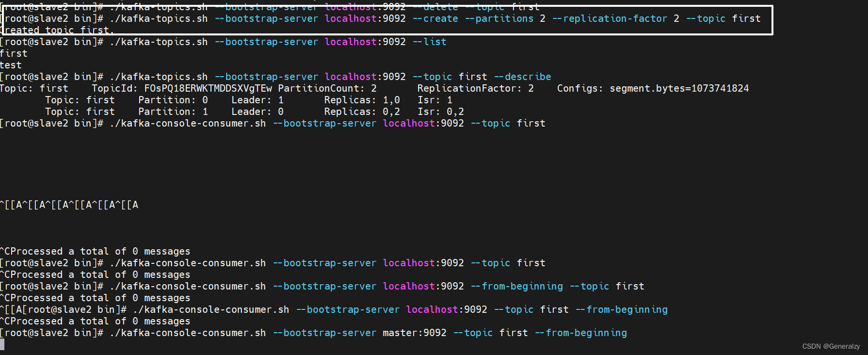868x355 pixels.
Task: Click the 'ReplicationFactor: 2' text
Action: [x=475, y=89]
